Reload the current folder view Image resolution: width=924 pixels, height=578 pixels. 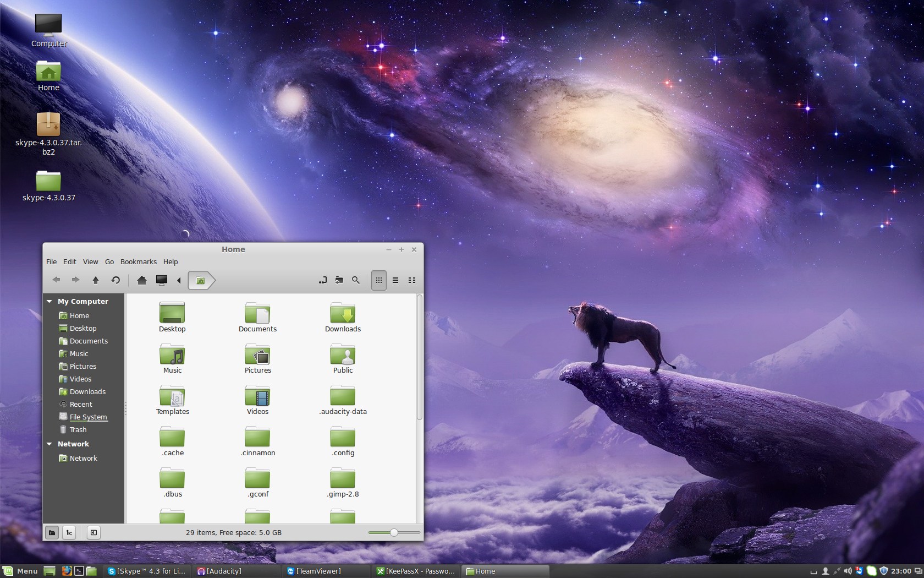tap(116, 280)
